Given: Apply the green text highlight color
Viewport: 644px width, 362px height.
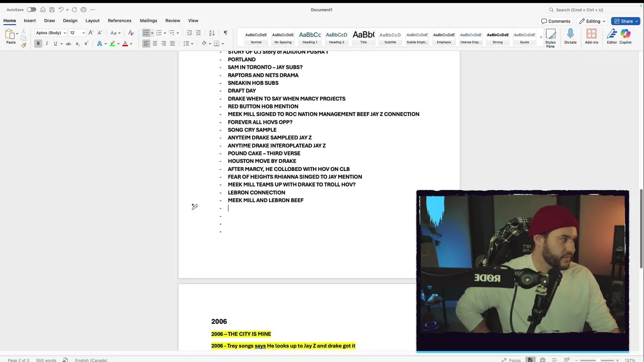Looking at the screenshot, I should point(112,44).
